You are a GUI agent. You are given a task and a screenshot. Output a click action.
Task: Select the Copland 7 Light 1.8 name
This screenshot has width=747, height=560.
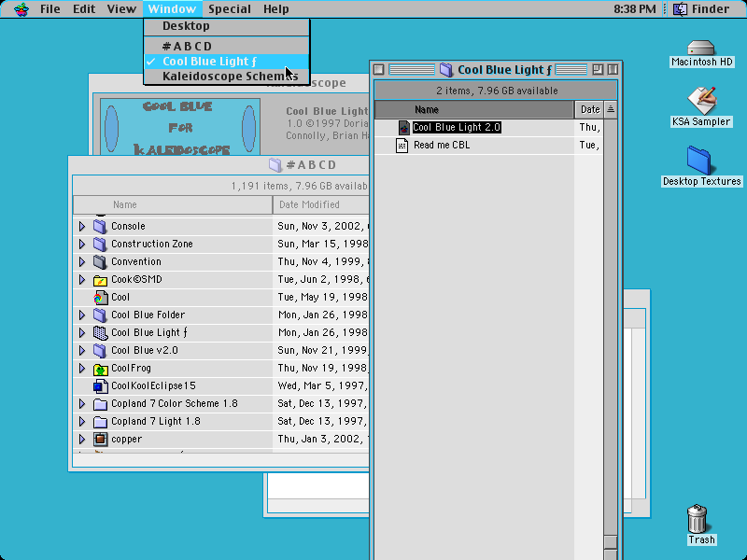coord(156,422)
